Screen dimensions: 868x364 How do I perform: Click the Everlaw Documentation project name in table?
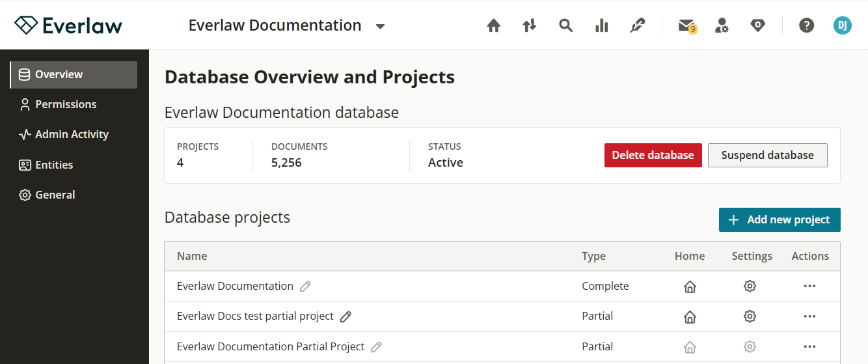tap(235, 286)
